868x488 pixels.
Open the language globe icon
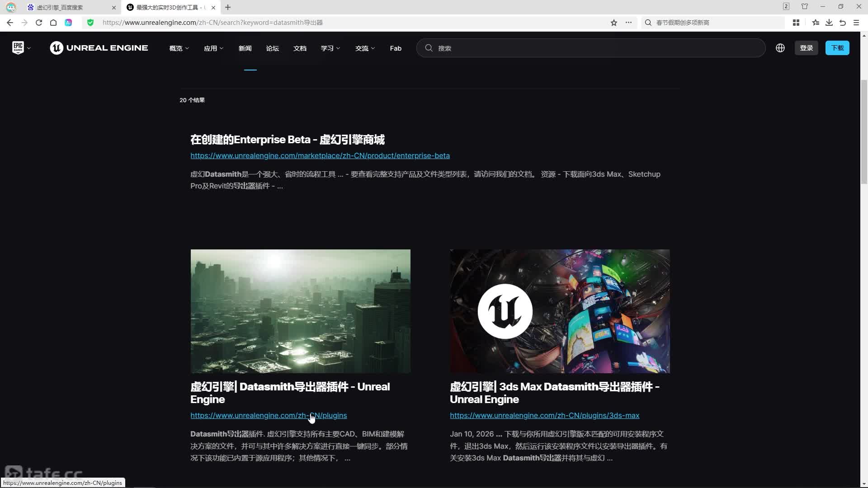(780, 48)
